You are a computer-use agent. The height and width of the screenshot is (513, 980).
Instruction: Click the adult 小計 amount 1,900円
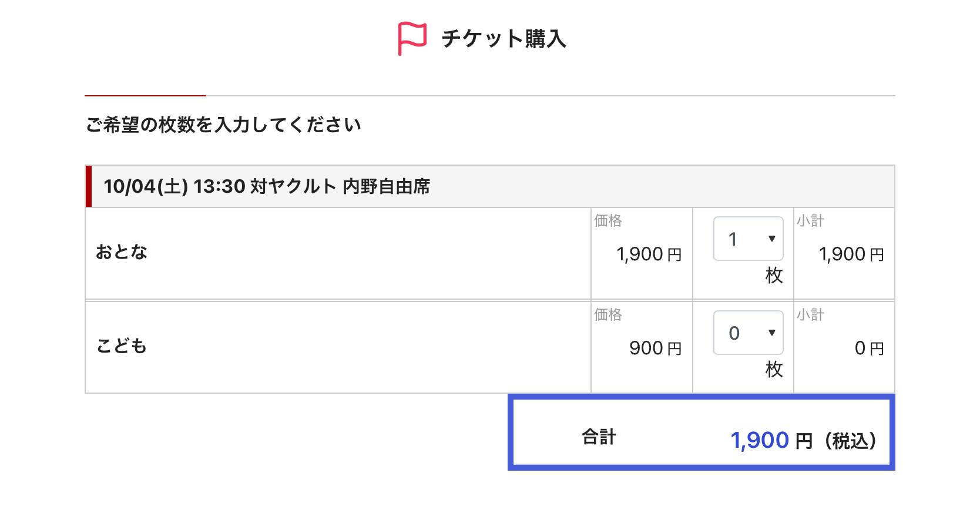tap(851, 254)
